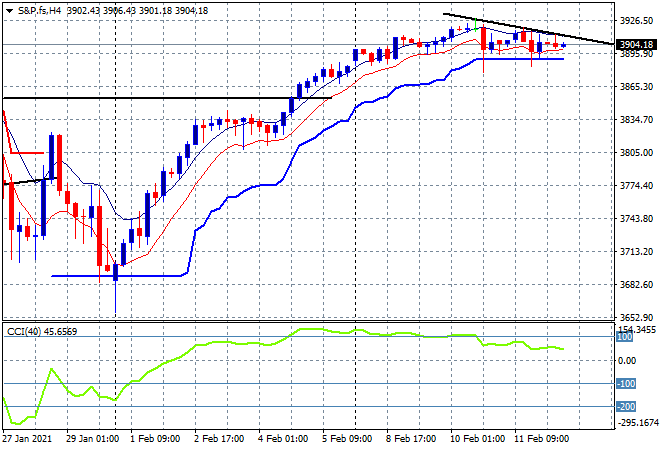
Task: Click the 29 Jan 01:00 time label
Action: (92, 439)
